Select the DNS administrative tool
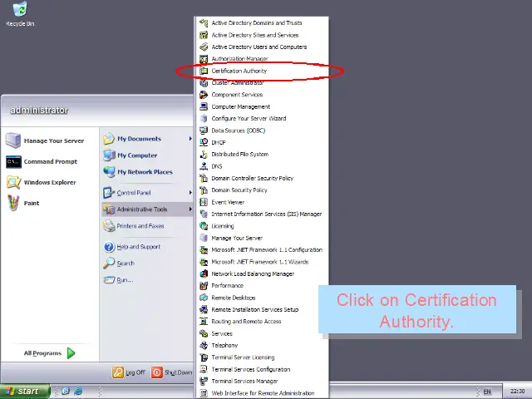 216,166
